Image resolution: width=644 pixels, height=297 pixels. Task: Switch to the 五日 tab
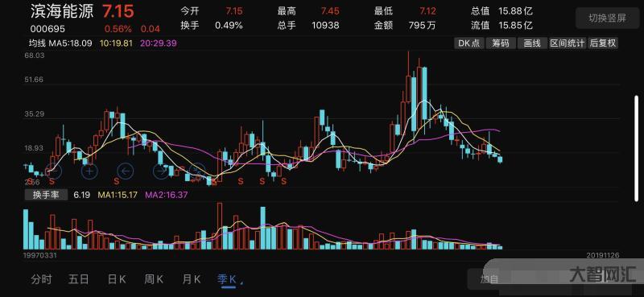point(78,279)
